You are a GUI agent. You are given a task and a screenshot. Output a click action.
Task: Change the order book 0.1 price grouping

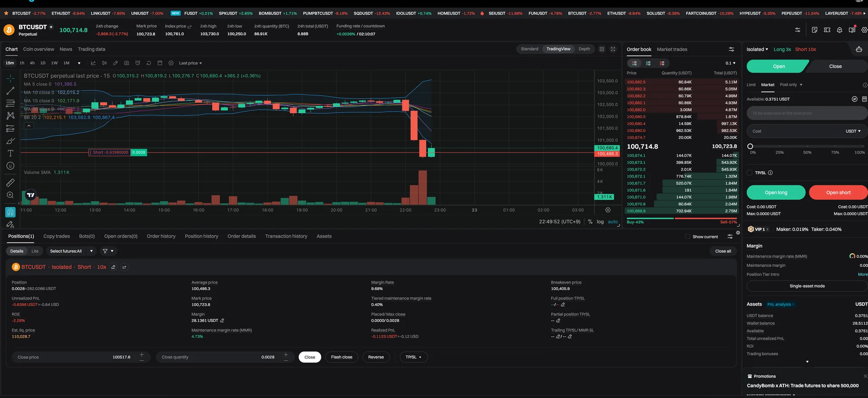pyautogui.click(x=731, y=63)
